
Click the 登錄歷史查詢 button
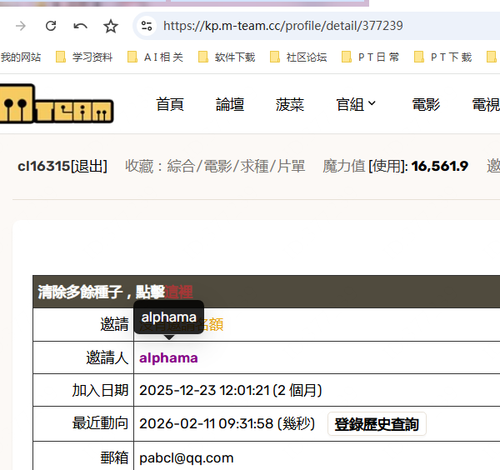(377, 424)
